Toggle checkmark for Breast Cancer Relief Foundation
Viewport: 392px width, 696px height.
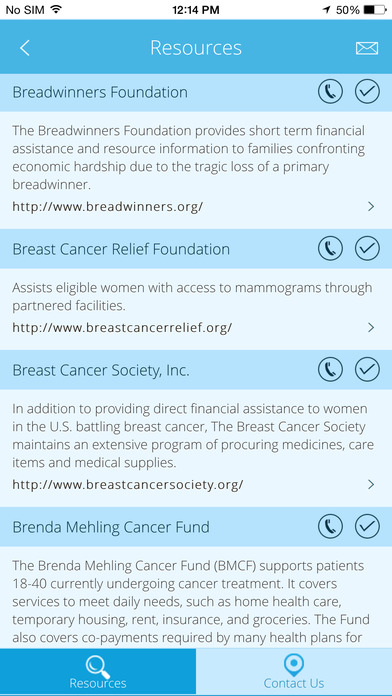367,248
